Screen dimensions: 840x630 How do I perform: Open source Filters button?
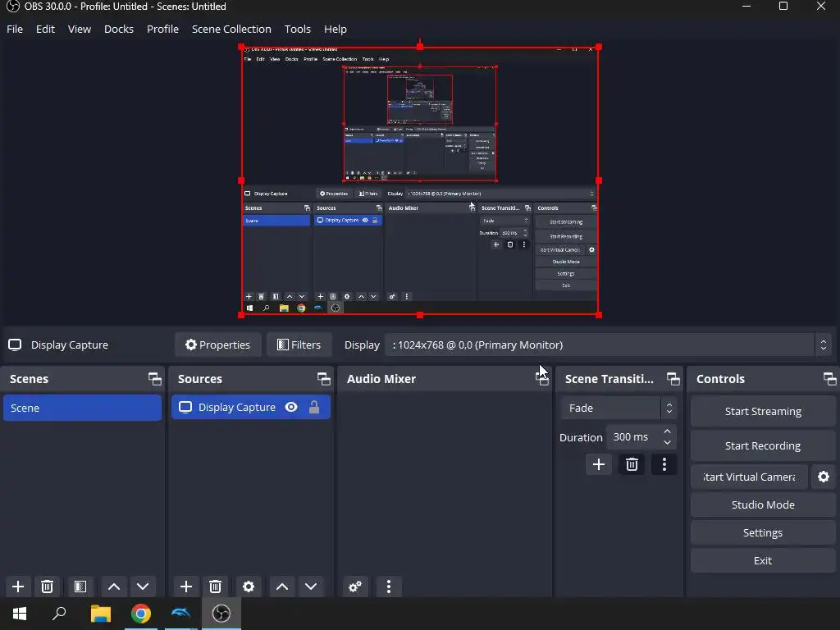point(299,345)
